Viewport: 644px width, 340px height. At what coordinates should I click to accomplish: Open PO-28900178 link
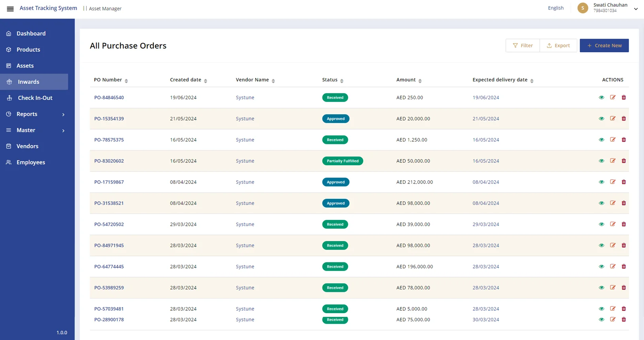point(109,319)
